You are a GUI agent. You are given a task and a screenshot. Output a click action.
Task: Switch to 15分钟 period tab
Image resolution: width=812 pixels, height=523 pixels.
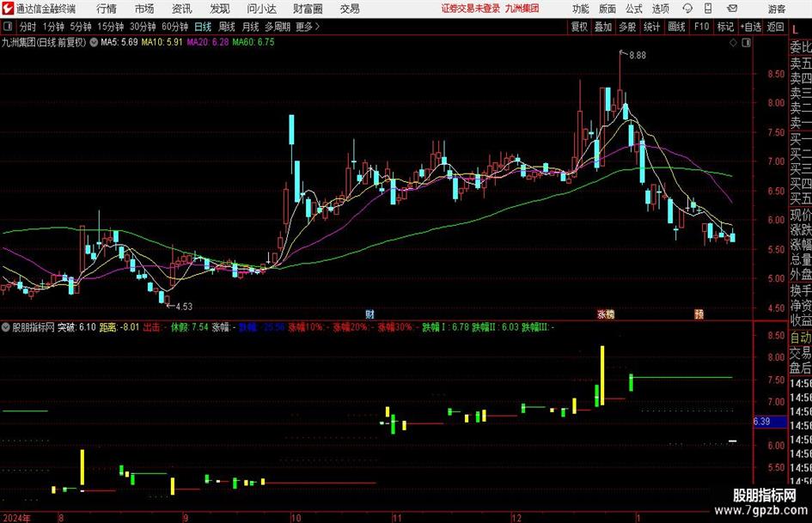110,27
